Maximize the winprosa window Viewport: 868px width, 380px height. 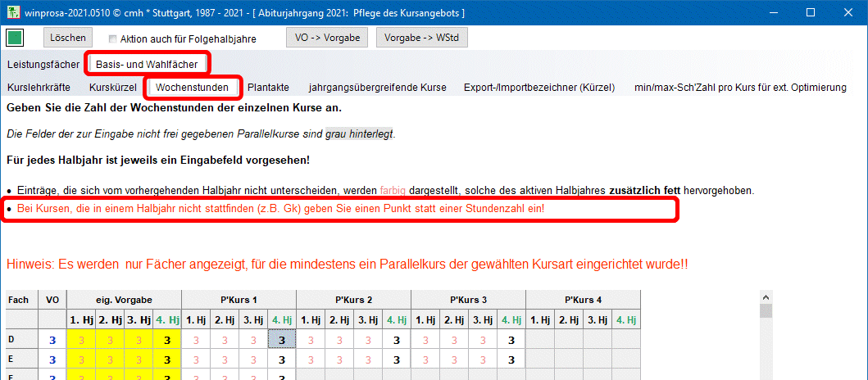[810, 12]
